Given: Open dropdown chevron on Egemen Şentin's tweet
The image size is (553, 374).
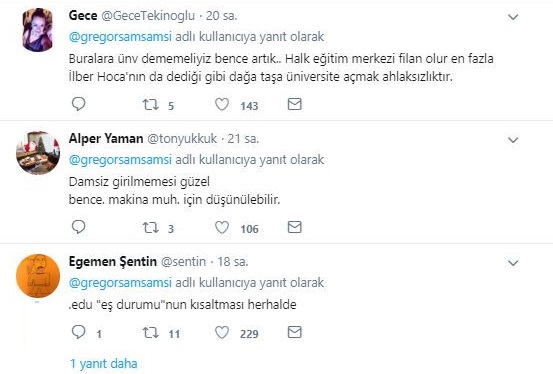Looking at the screenshot, I should point(513,263).
